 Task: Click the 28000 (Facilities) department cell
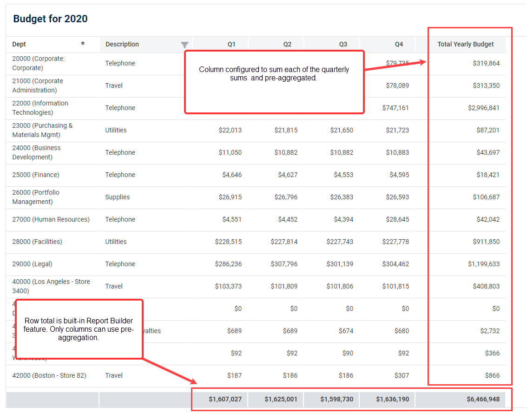[x=37, y=242]
